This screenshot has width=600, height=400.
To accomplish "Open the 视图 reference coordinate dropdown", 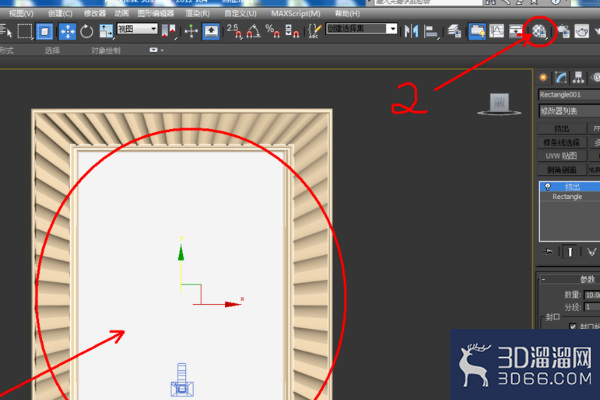I will 137,29.
